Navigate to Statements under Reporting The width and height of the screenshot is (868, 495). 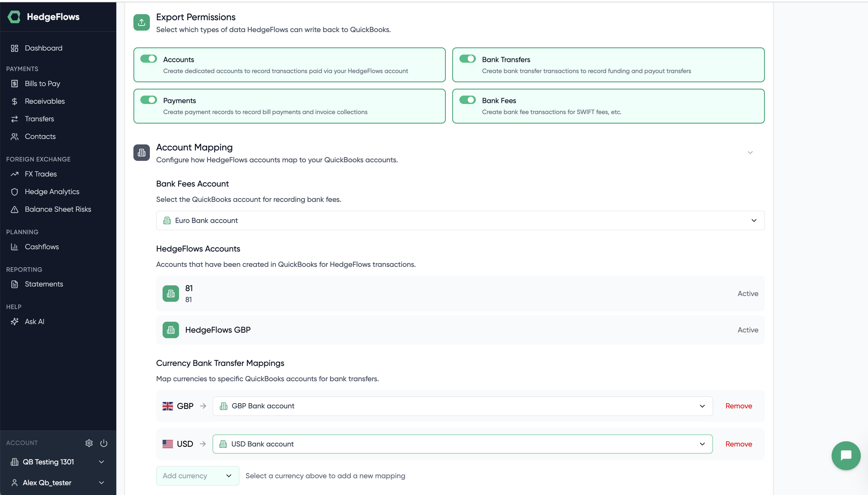click(x=44, y=284)
